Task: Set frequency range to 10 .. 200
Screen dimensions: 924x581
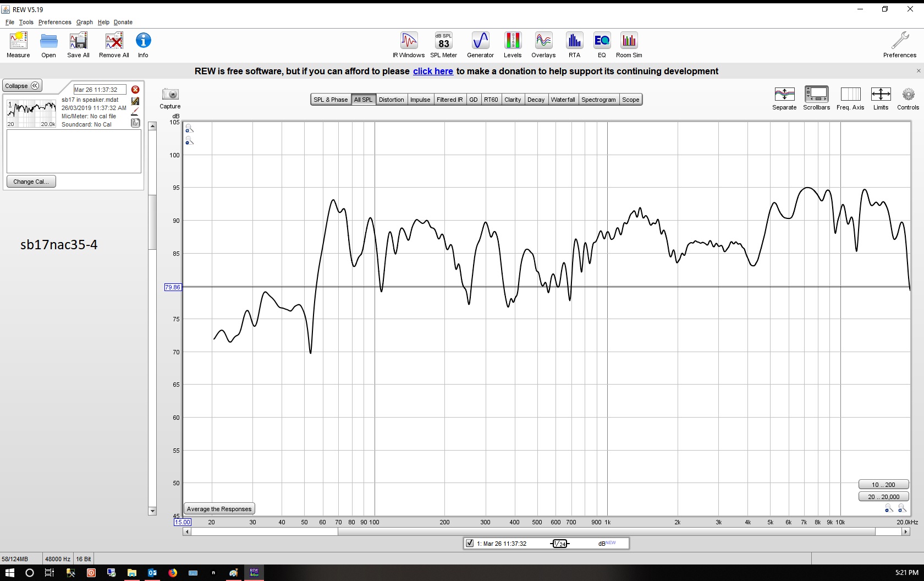Action: coord(883,485)
